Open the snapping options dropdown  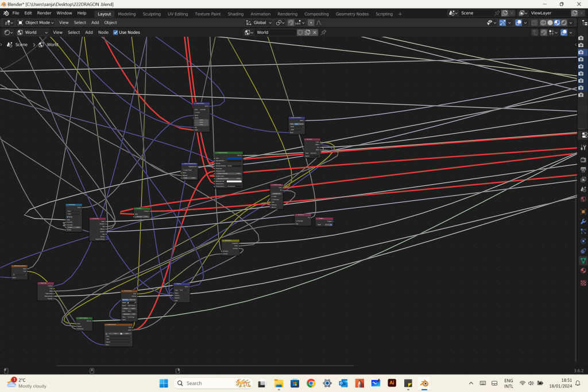click(x=300, y=22)
